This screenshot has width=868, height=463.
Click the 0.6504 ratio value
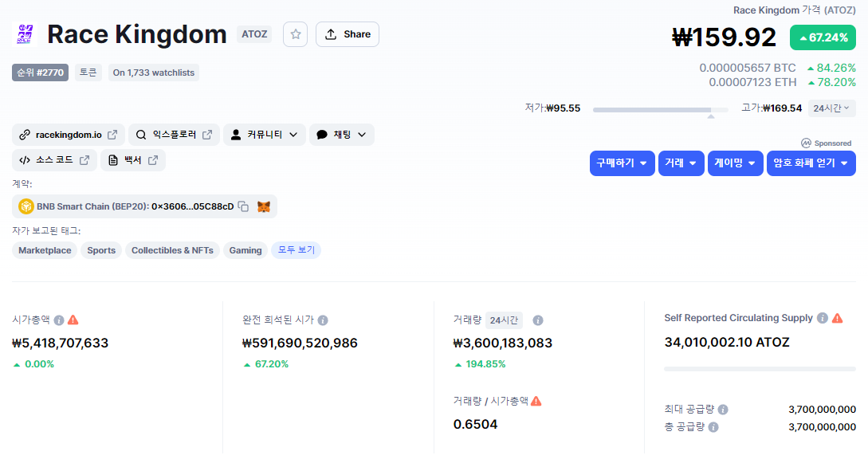click(x=476, y=424)
